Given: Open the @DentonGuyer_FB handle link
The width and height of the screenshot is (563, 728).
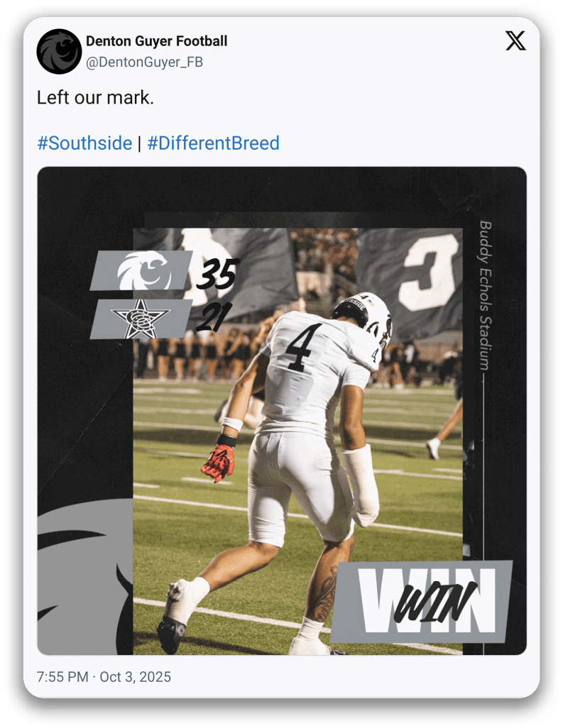Looking at the screenshot, I should (144, 62).
